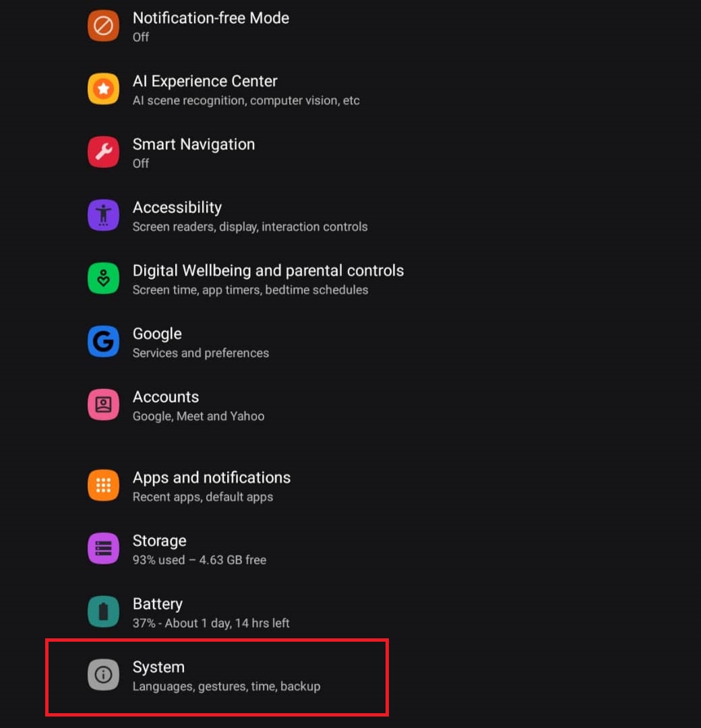Tap the purple Storage icon
Screen dimensions: 701x728
103,549
